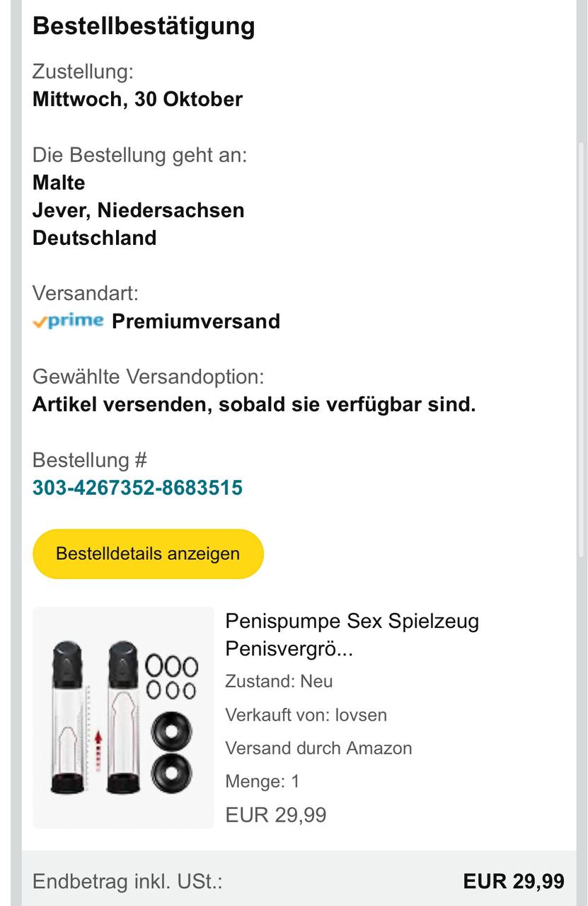Click the seller line Verkauft von: lovsen
Image resolution: width=588 pixels, height=906 pixels.
coord(306,715)
